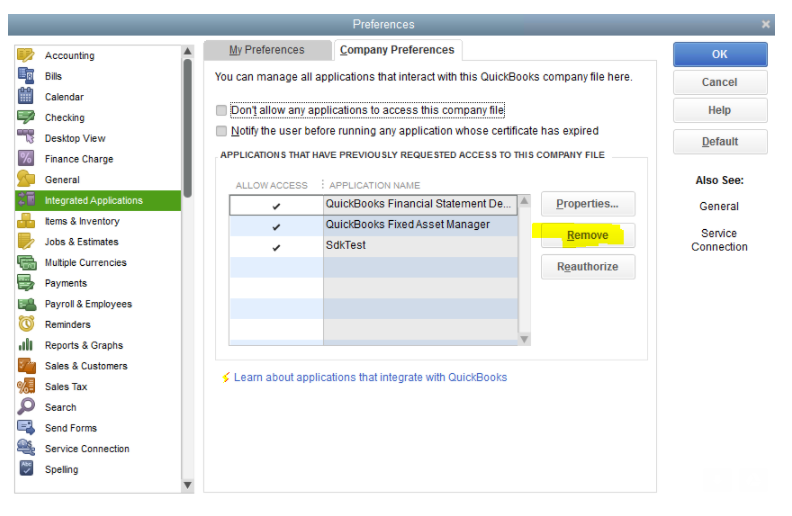The height and width of the screenshot is (516, 792).
Task: Open Properties for the selected application
Action: coord(588,203)
